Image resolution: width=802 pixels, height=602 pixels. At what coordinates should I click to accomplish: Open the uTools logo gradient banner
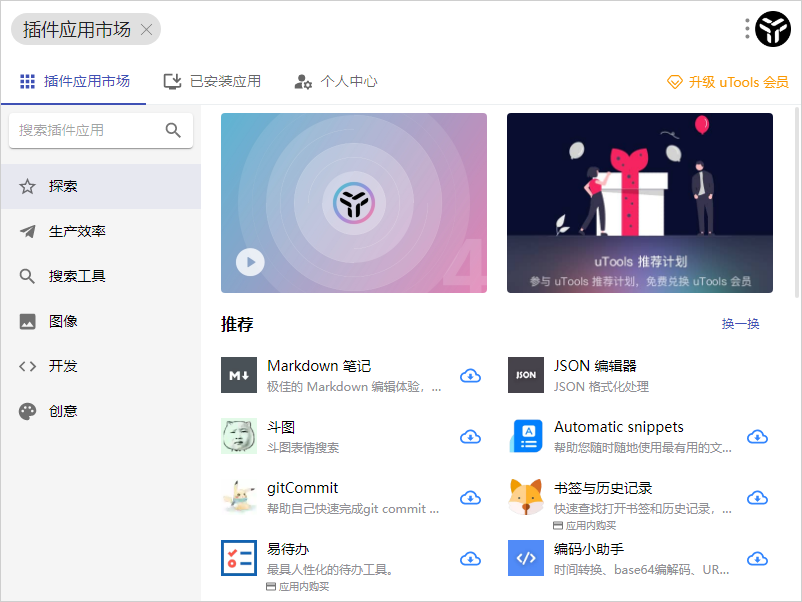tap(354, 203)
